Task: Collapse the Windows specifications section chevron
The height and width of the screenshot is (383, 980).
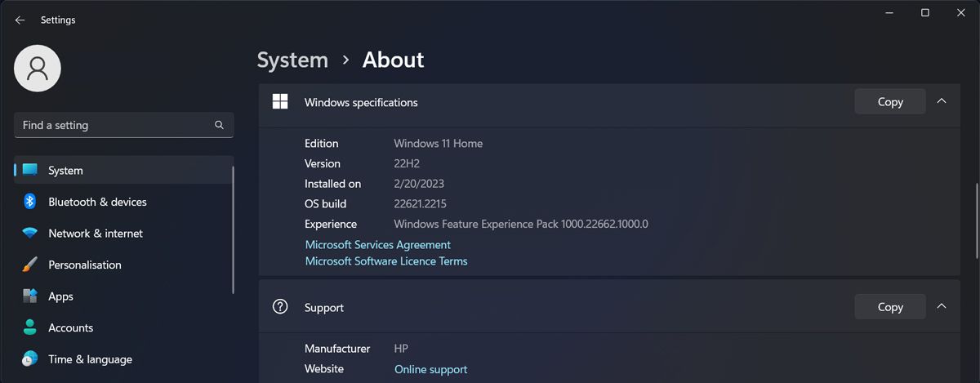Action: [x=942, y=101]
